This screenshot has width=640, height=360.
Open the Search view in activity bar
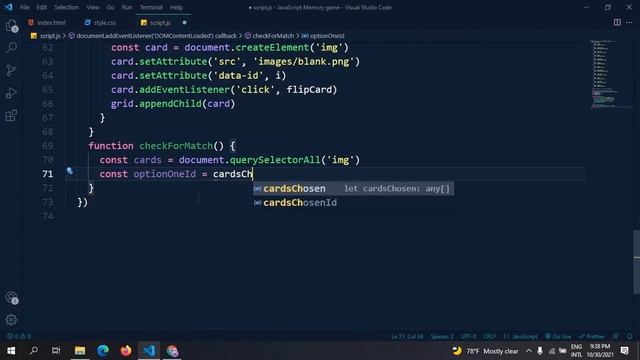(11, 48)
